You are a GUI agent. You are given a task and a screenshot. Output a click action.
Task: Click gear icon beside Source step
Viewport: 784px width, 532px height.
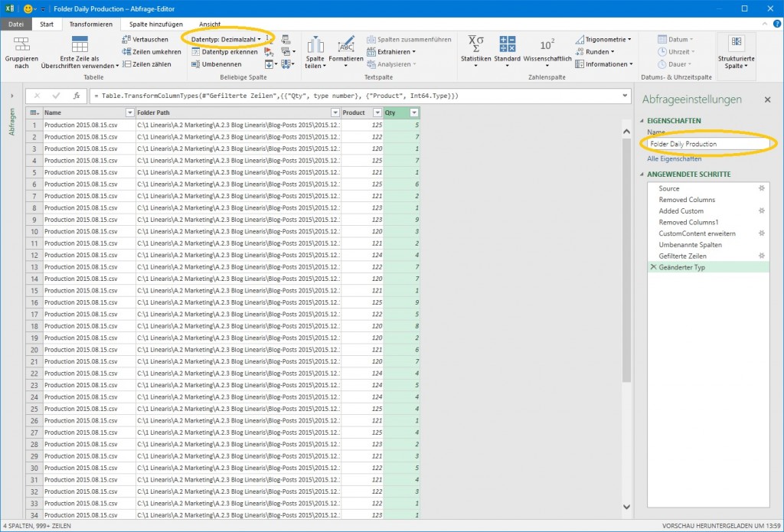pos(761,188)
